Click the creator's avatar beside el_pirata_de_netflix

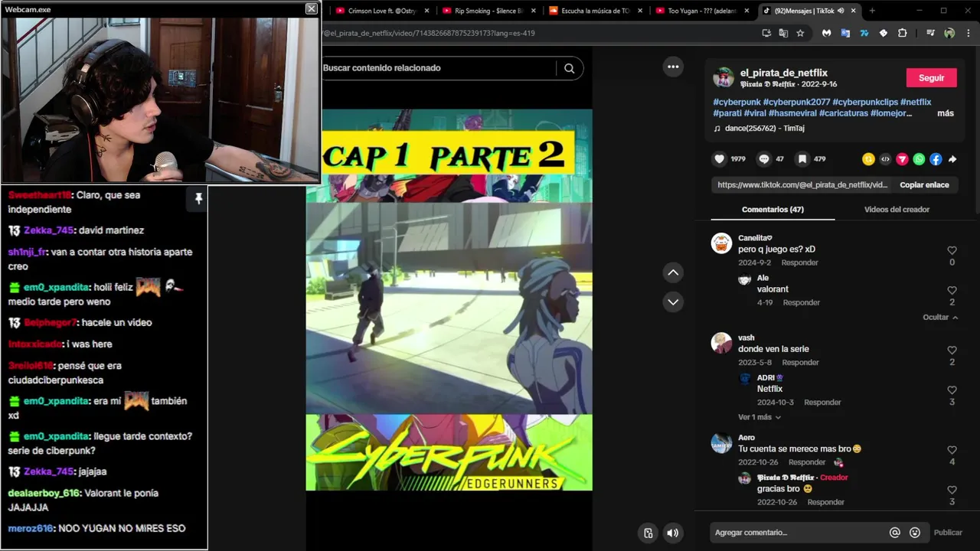(x=724, y=77)
